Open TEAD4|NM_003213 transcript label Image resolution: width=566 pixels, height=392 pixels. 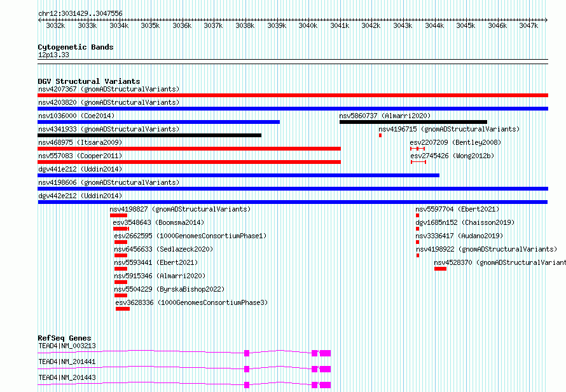[67, 346]
